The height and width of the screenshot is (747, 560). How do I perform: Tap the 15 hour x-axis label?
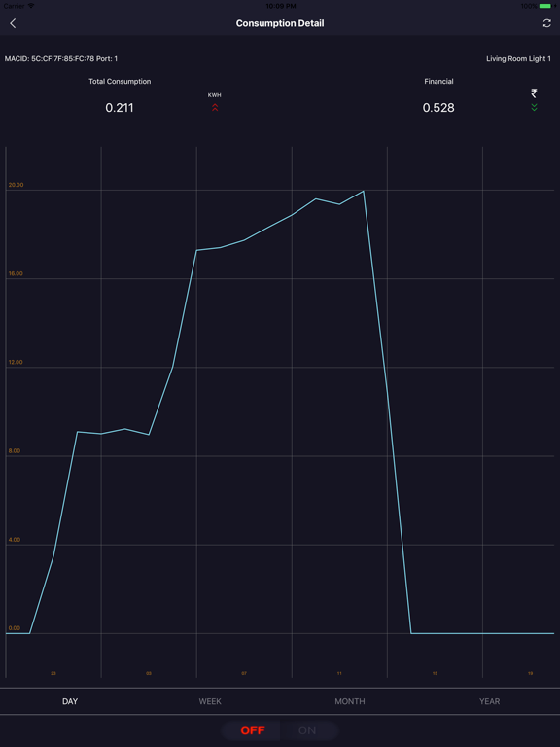(435, 674)
